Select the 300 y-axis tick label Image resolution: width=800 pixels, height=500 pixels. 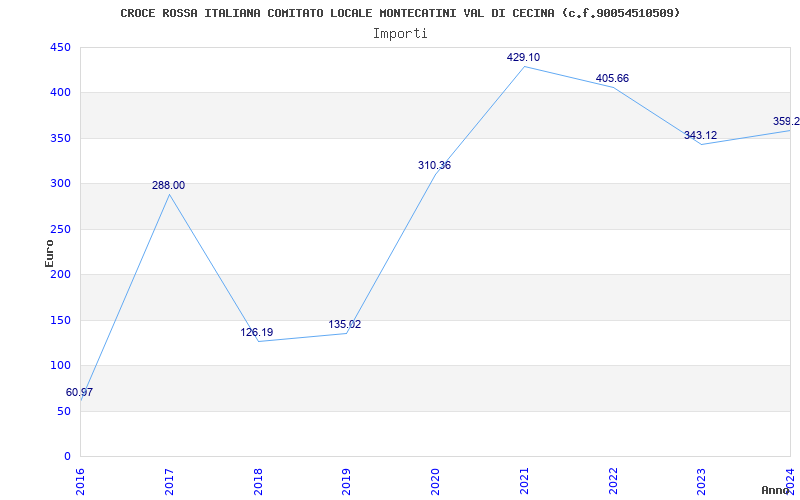coord(60,184)
